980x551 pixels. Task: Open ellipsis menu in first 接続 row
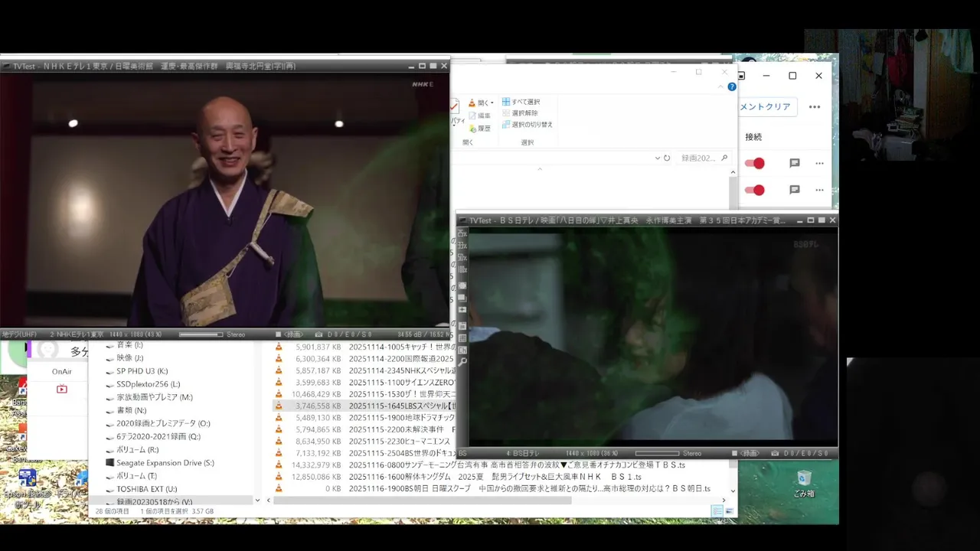(819, 163)
